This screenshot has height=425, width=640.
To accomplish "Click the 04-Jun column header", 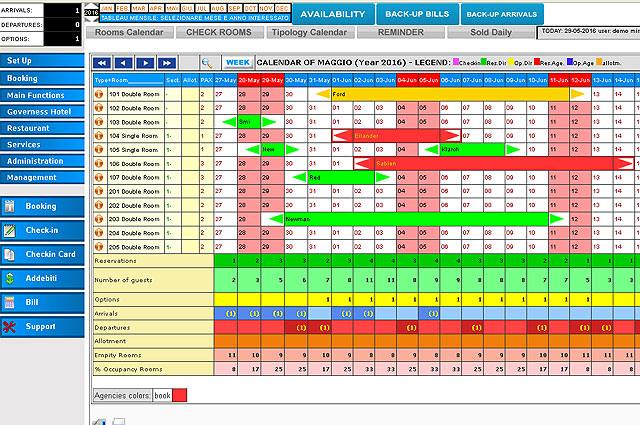I will point(407,80).
